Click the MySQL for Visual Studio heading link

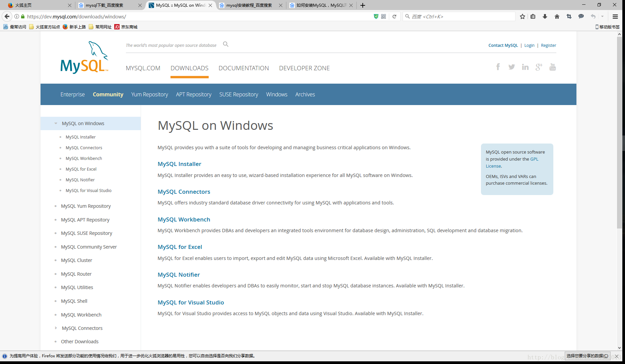191,302
